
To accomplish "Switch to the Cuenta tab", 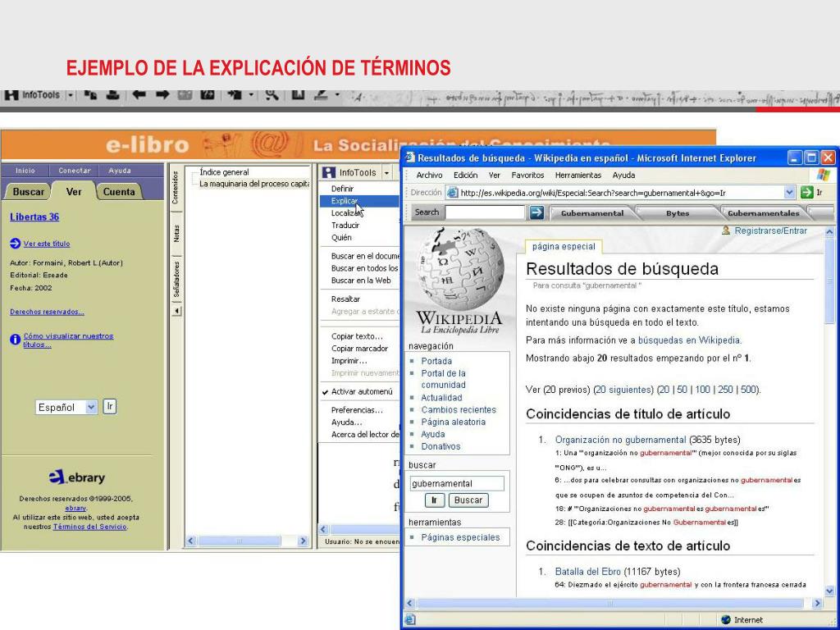I will [x=119, y=192].
